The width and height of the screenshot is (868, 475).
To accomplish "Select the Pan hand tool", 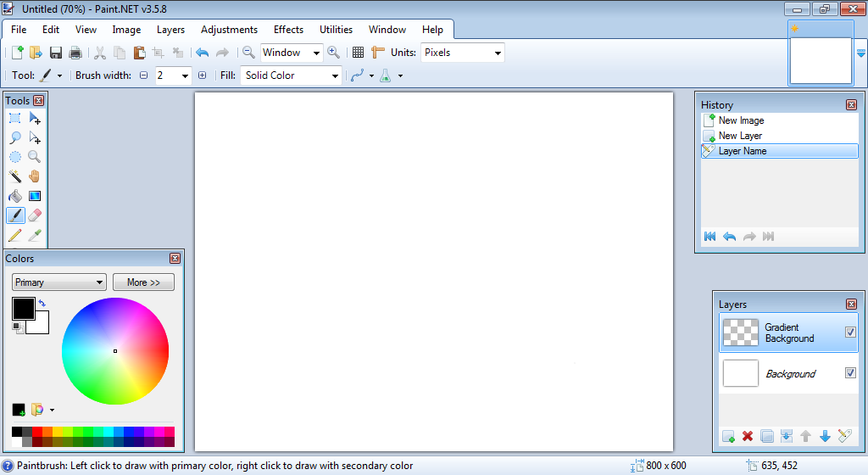I will (34, 176).
